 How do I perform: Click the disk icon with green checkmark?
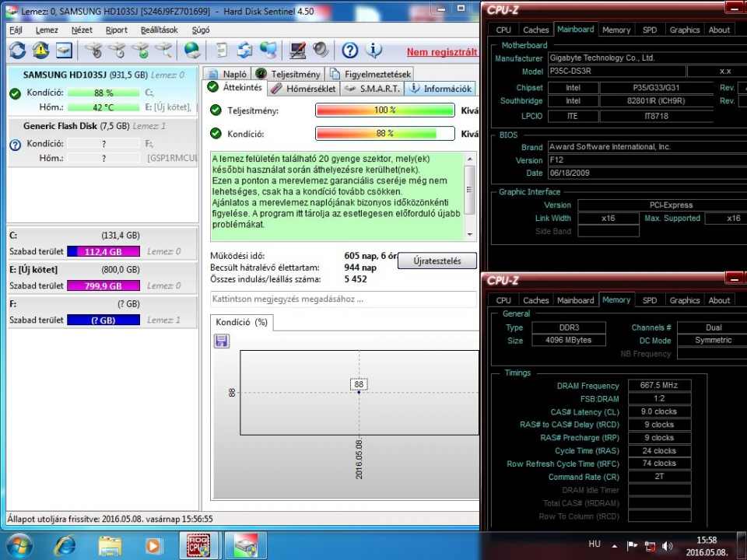(141, 50)
